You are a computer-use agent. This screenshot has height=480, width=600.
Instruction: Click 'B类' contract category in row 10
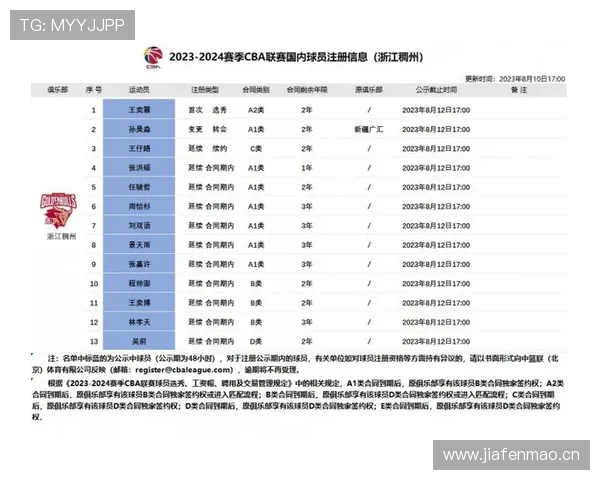[256, 283]
